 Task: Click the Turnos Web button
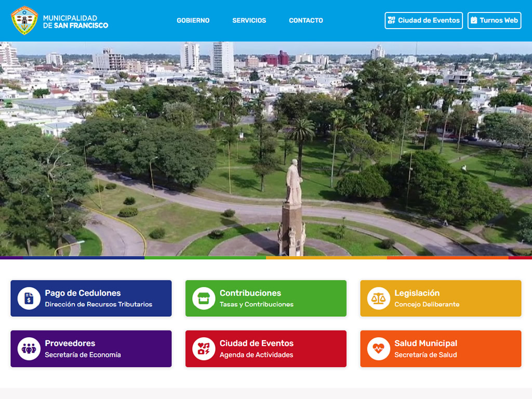(x=494, y=21)
